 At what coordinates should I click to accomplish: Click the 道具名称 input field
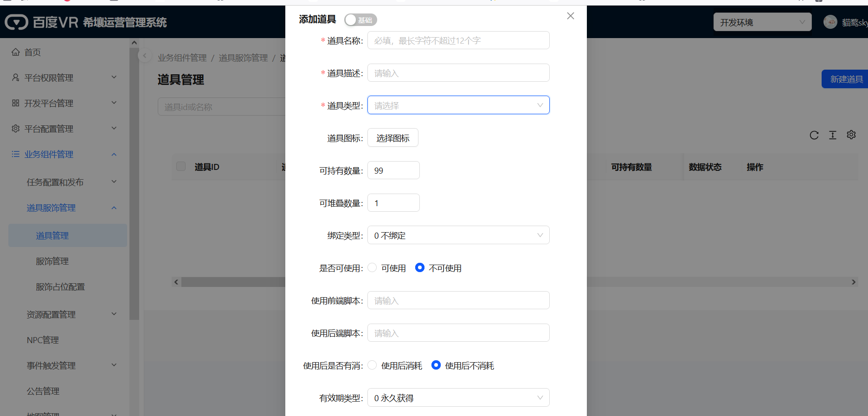click(458, 40)
